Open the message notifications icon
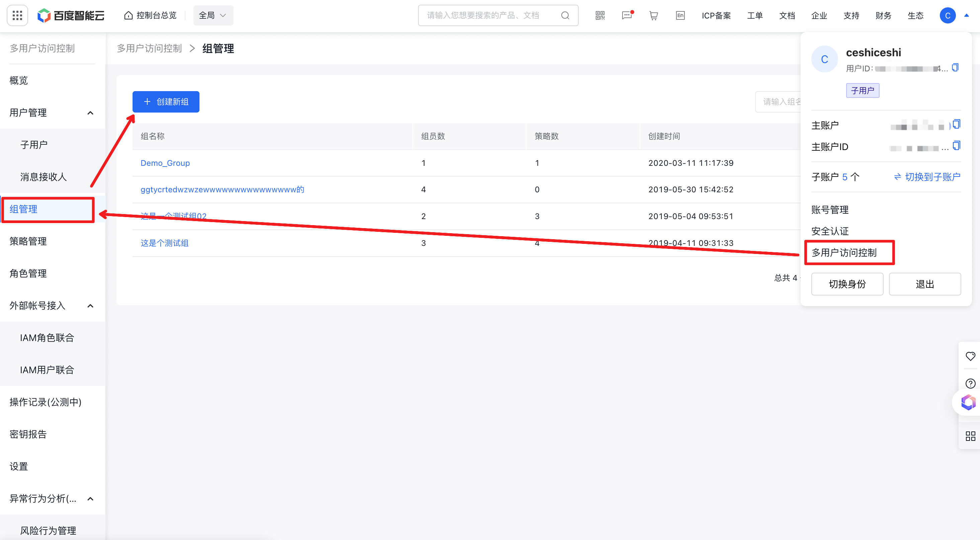980x540 pixels. tap(627, 15)
